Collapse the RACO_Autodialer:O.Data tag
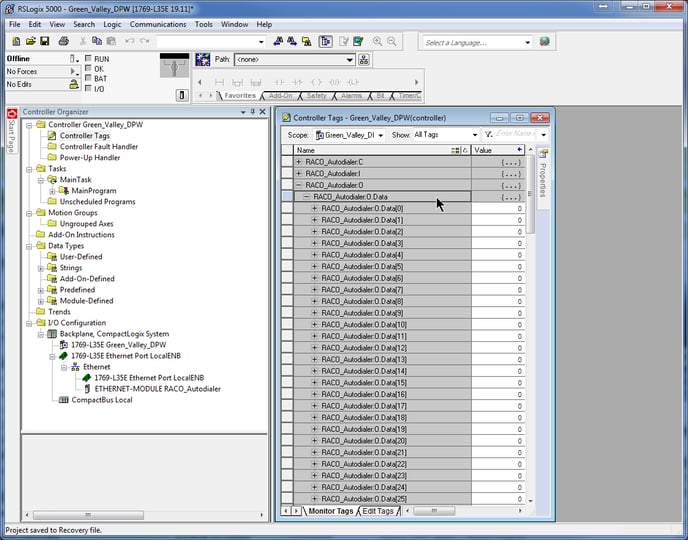688x540 pixels. 307,197
